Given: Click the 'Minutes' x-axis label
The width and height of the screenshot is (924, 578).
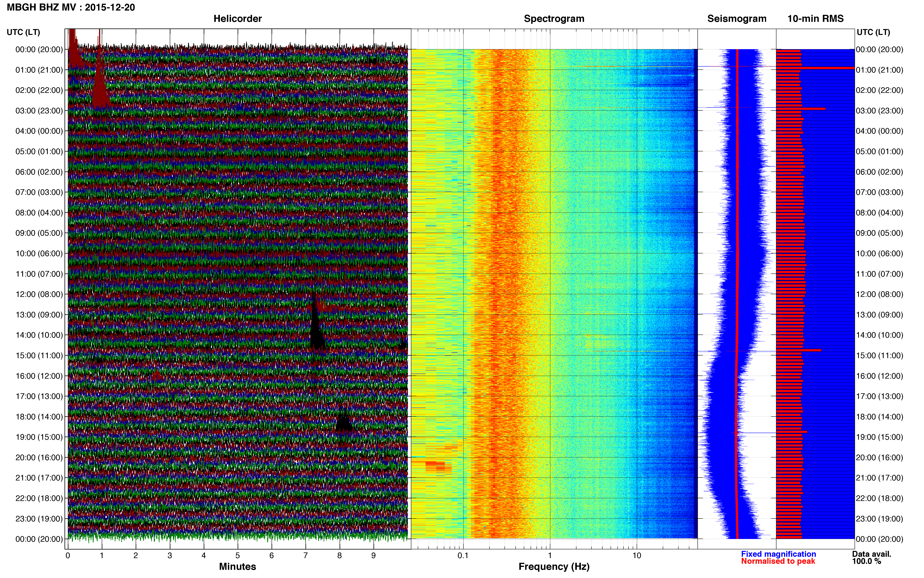Looking at the screenshot, I should (x=237, y=566).
